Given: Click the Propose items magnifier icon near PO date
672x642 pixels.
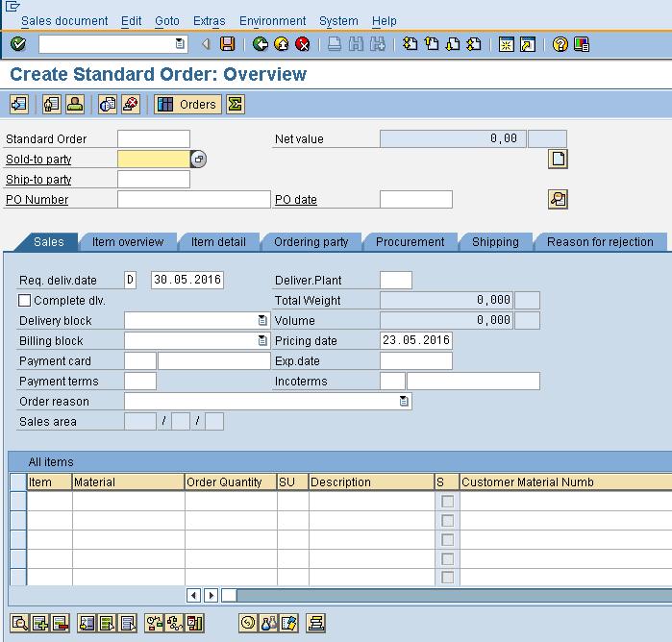Looking at the screenshot, I should point(558,199).
